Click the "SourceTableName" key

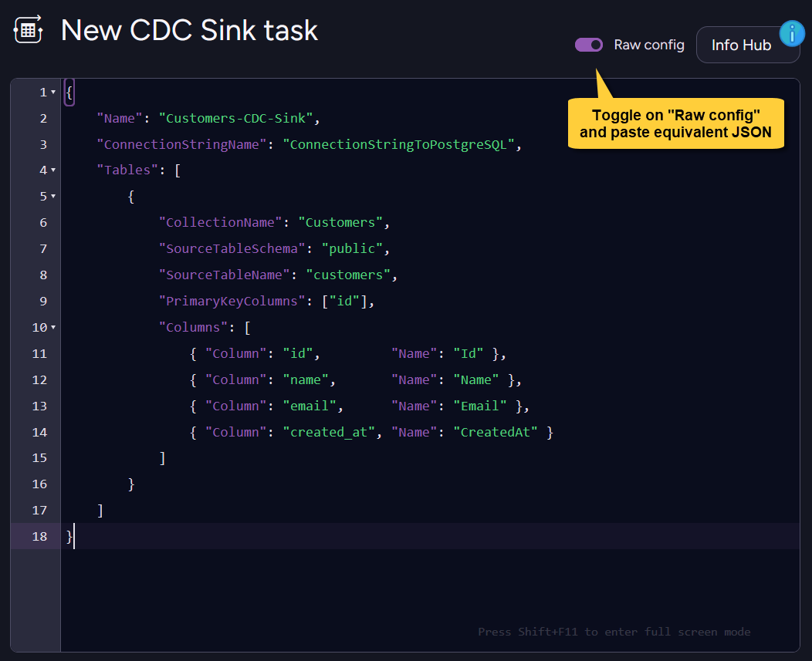coord(225,275)
